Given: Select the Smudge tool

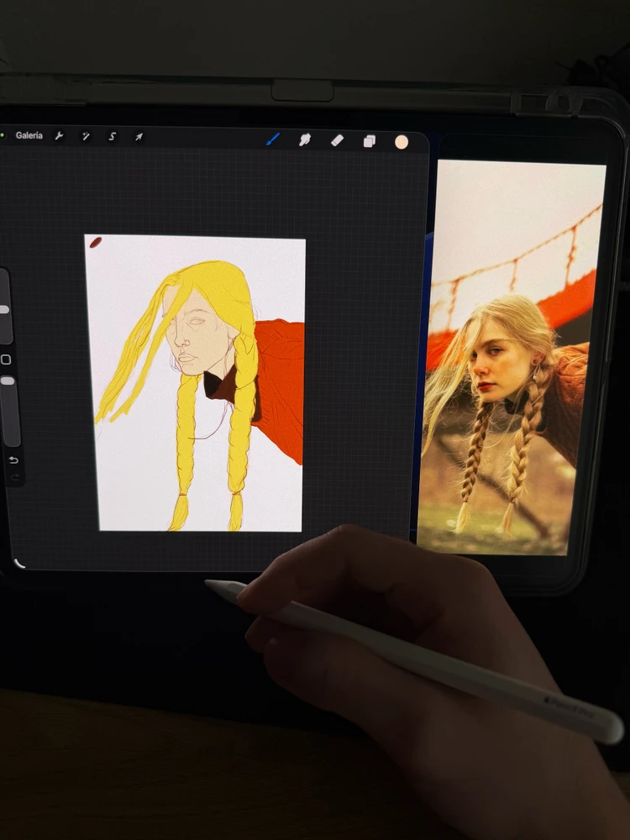Looking at the screenshot, I should 305,140.
